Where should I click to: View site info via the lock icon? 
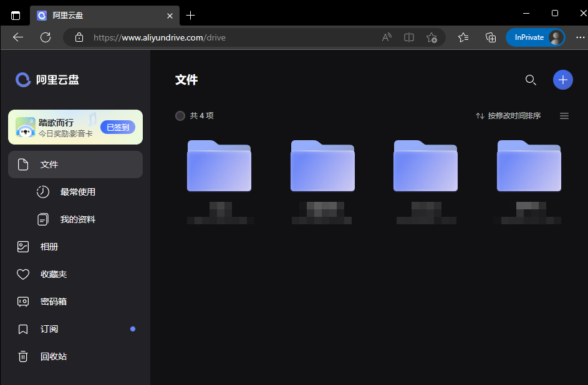click(79, 37)
